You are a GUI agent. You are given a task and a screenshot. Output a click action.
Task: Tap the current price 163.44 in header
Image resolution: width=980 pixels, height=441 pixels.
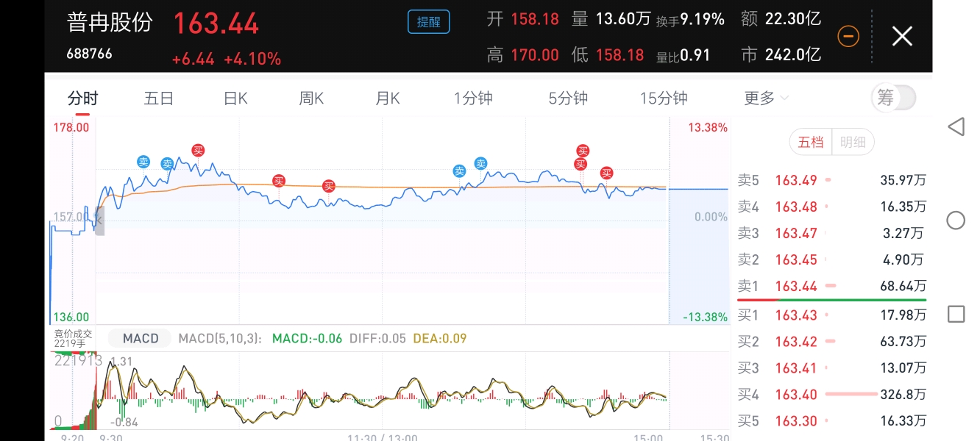click(216, 23)
